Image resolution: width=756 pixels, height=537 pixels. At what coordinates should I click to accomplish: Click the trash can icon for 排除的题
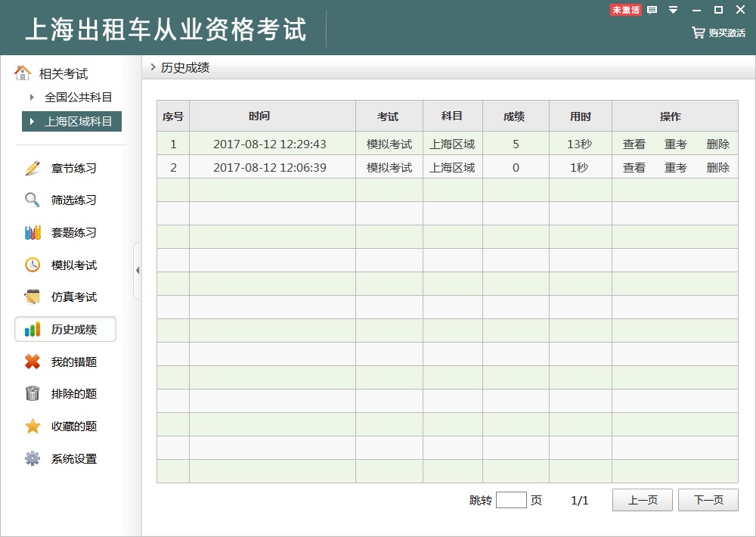[x=33, y=393]
